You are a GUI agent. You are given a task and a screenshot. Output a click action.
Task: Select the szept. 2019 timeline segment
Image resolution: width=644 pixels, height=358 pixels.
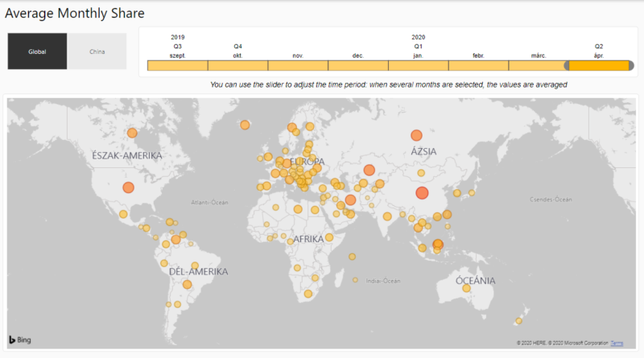pos(177,66)
